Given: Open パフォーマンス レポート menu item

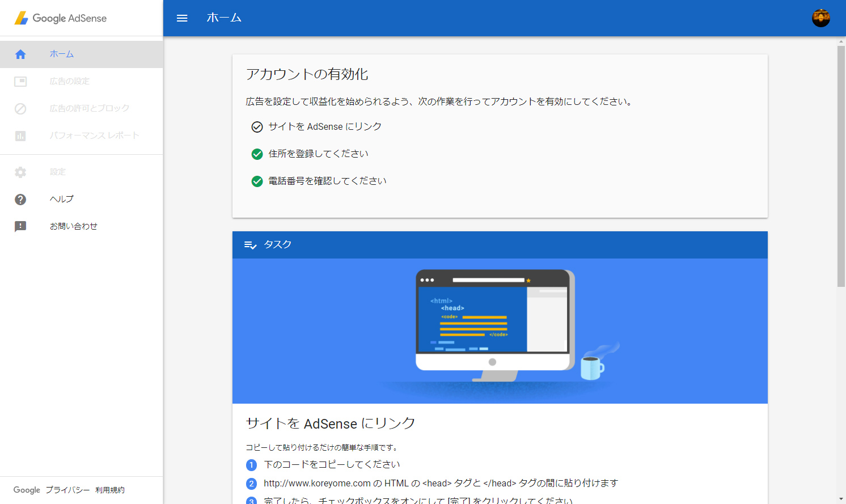Looking at the screenshot, I should coord(82,136).
